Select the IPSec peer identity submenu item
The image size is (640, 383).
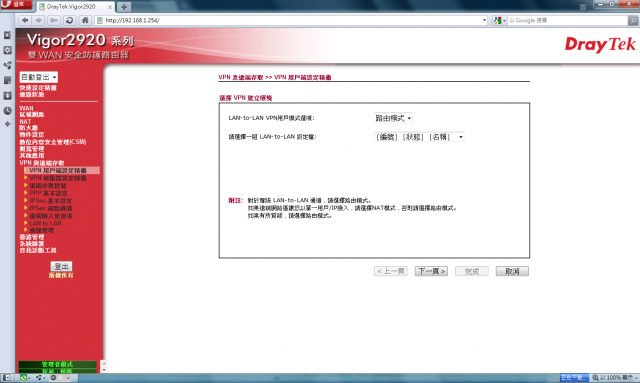[x=51, y=208]
